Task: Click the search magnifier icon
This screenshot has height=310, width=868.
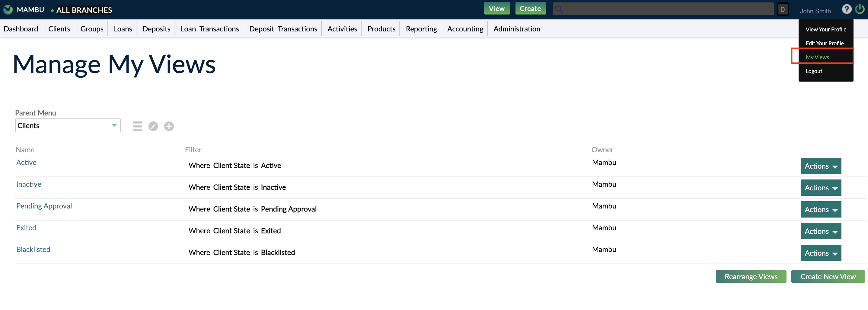Action: pyautogui.click(x=559, y=9)
